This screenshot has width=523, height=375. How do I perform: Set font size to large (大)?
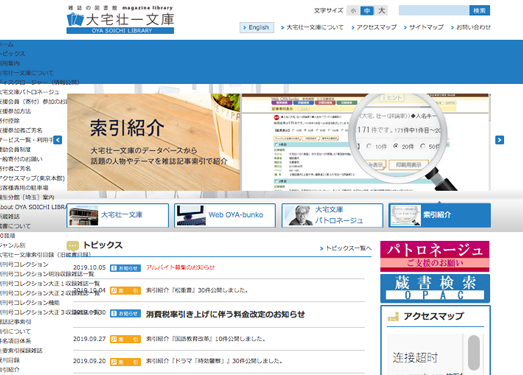381,11
